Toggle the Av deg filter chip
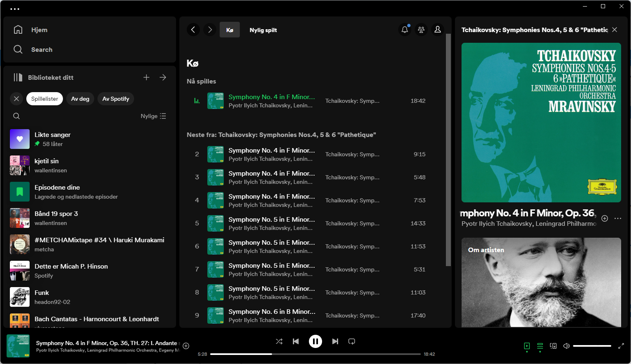Viewport: 631px width, 364px height. click(80, 99)
